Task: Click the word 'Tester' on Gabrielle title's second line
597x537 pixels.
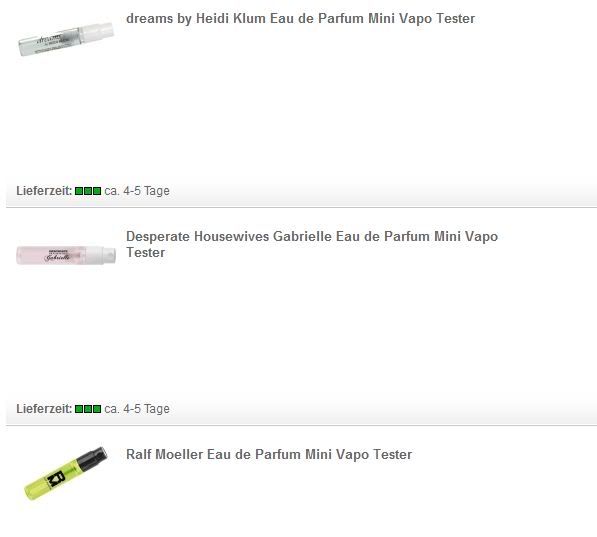Action: point(145,253)
